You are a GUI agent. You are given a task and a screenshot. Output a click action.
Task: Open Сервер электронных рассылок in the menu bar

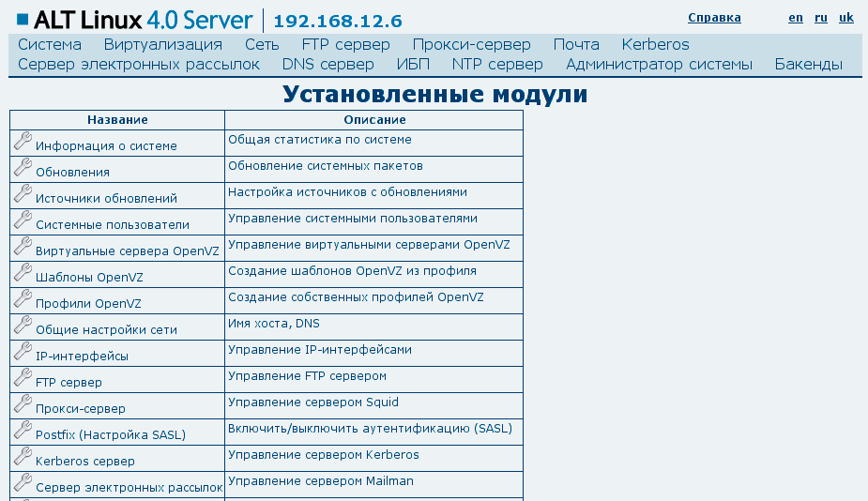click(x=139, y=64)
